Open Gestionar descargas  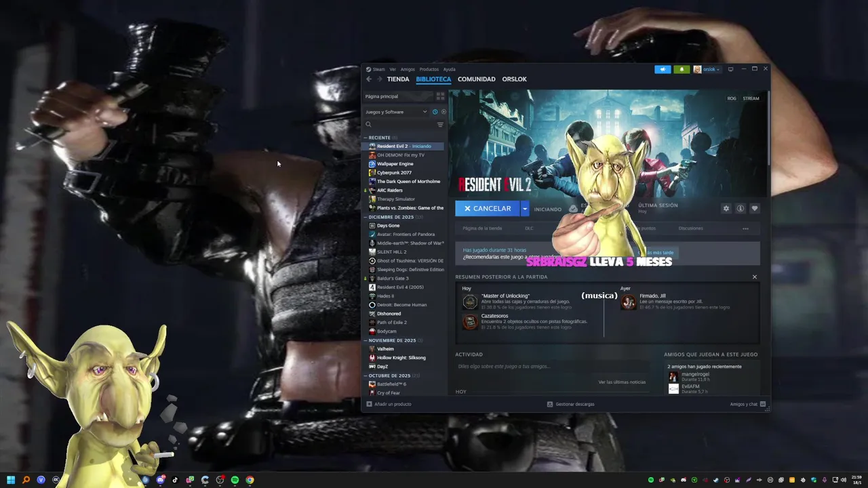tap(570, 404)
